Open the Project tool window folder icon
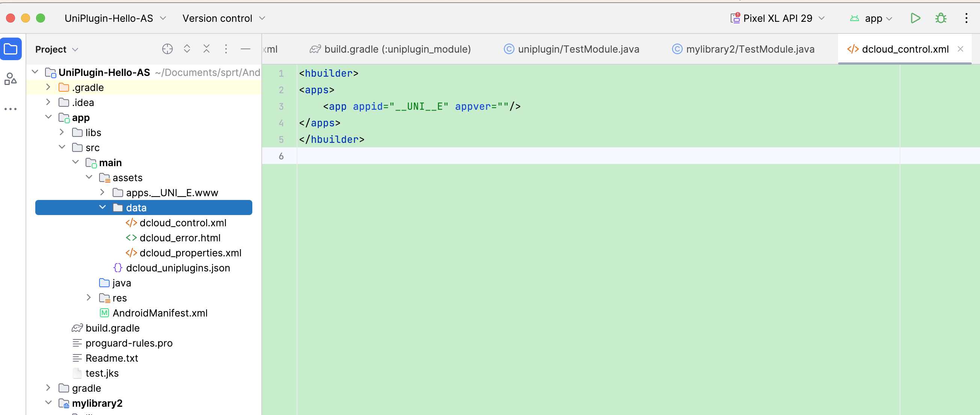Viewport: 980px width, 415px height. point(11,49)
